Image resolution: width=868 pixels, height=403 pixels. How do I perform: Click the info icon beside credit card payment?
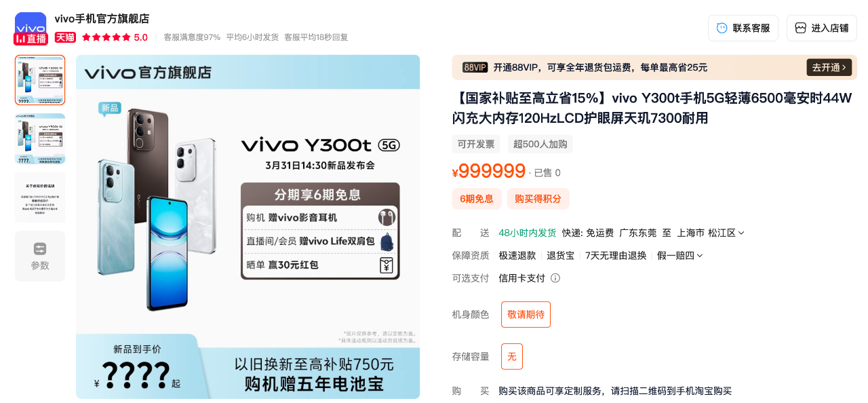click(555, 278)
